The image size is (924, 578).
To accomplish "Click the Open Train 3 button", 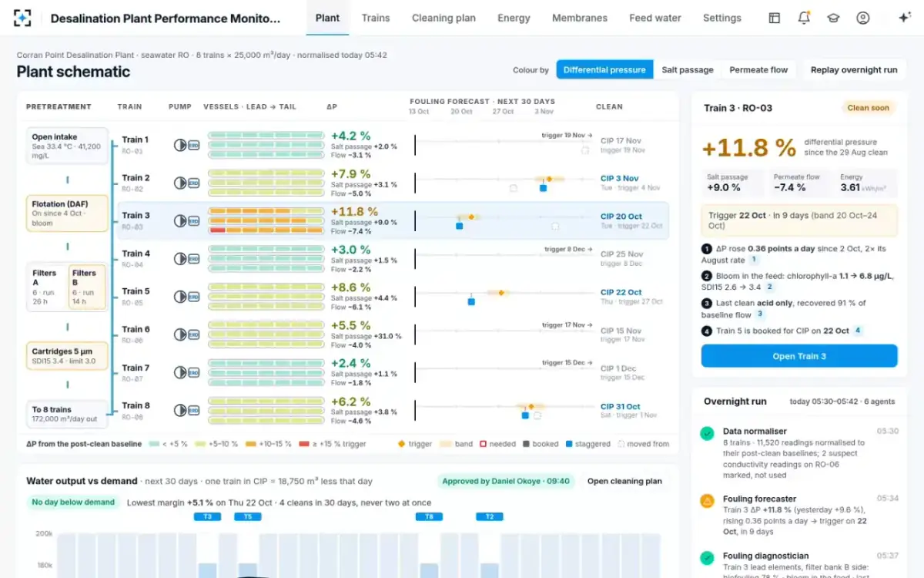I will point(799,356).
